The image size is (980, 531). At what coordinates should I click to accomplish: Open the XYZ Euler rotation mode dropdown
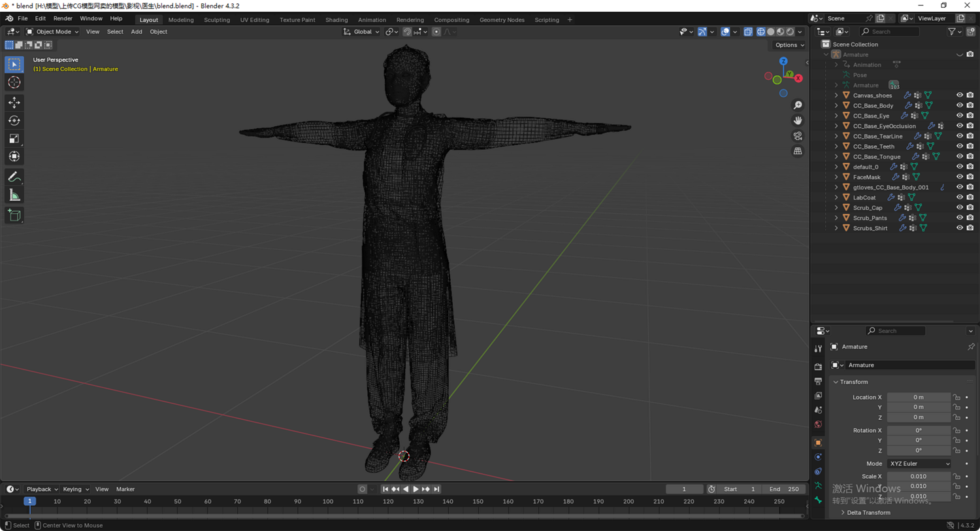click(x=919, y=464)
